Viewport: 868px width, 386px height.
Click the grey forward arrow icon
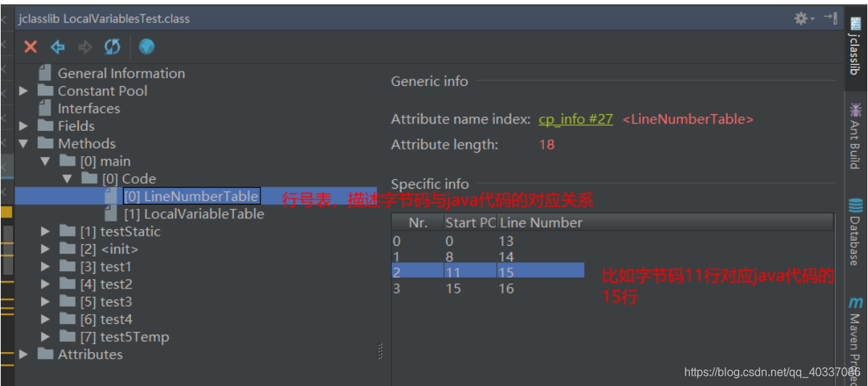point(85,47)
